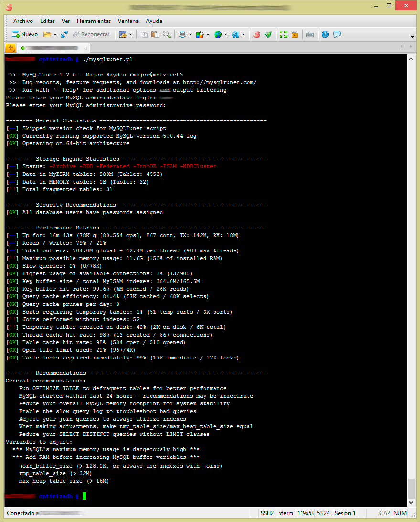Click the green fullscreen icon
The height and width of the screenshot is (522, 420).
click(283, 34)
